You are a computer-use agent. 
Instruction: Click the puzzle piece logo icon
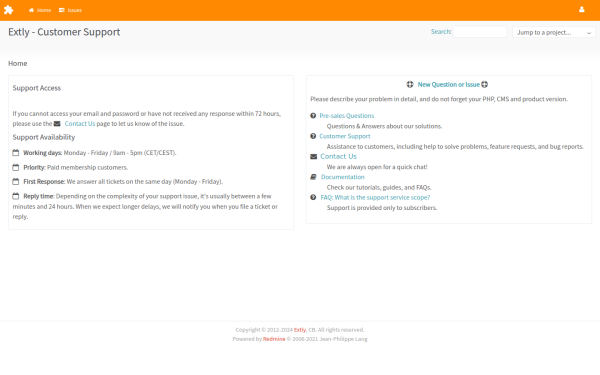pos(8,10)
